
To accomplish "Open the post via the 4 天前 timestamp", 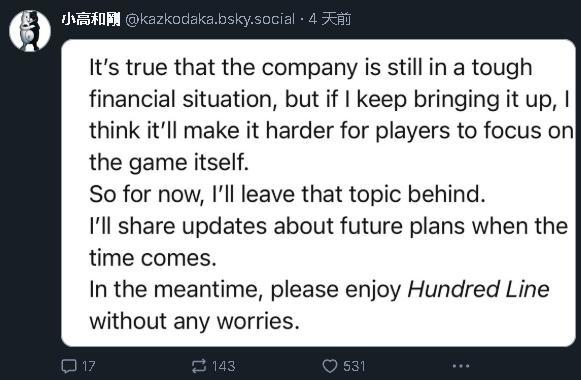I will pos(329,19).
